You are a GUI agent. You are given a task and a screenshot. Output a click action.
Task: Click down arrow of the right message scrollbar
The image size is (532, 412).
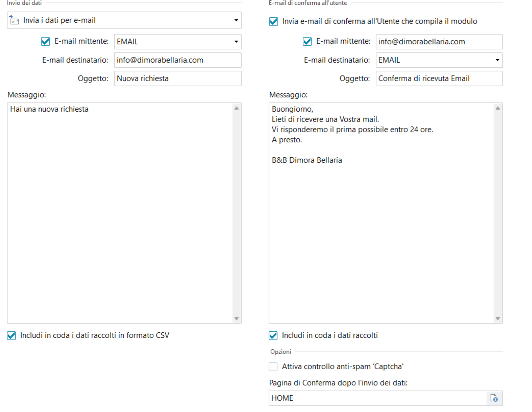tap(498, 318)
